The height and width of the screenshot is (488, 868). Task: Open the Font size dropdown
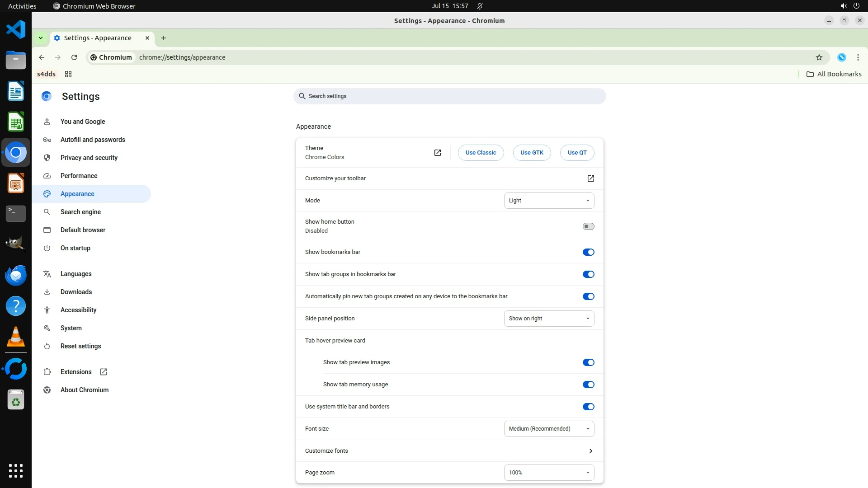pos(549,429)
